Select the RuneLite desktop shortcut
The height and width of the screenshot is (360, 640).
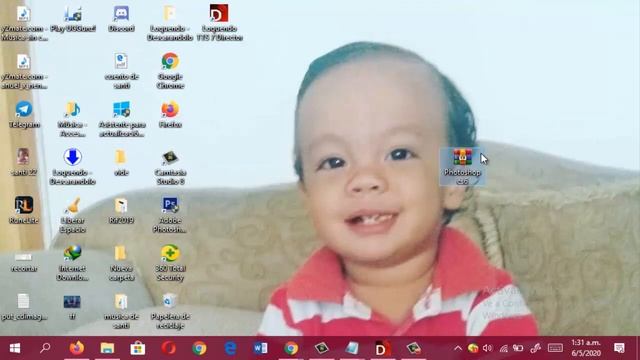click(24, 210)
